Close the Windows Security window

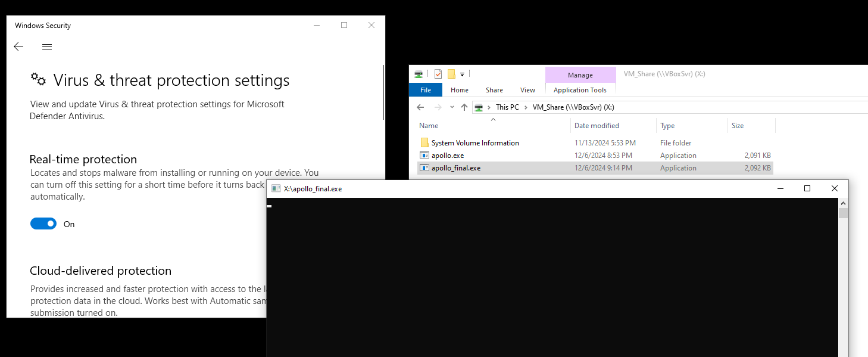tap(371, 25)
